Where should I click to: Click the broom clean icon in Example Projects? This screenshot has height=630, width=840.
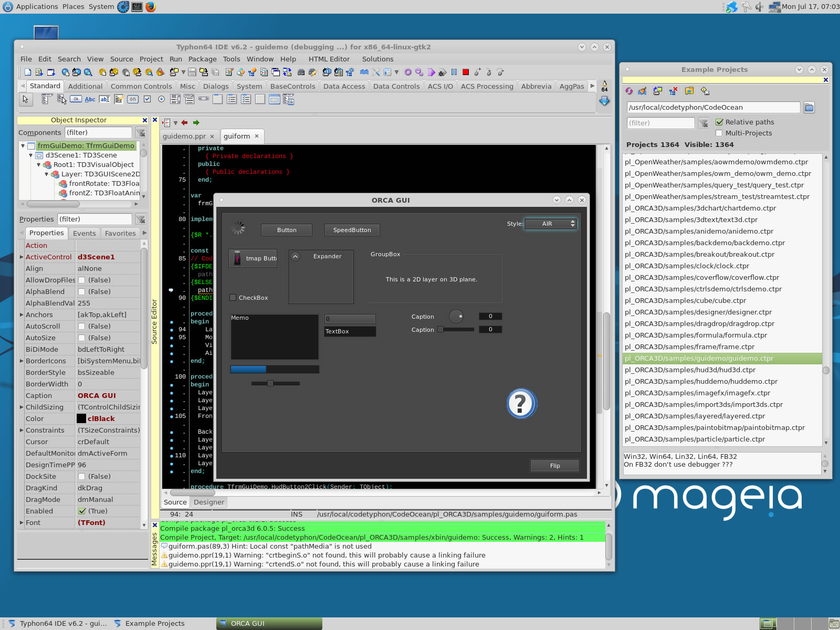pyautogui.click(x=642, y=91)
